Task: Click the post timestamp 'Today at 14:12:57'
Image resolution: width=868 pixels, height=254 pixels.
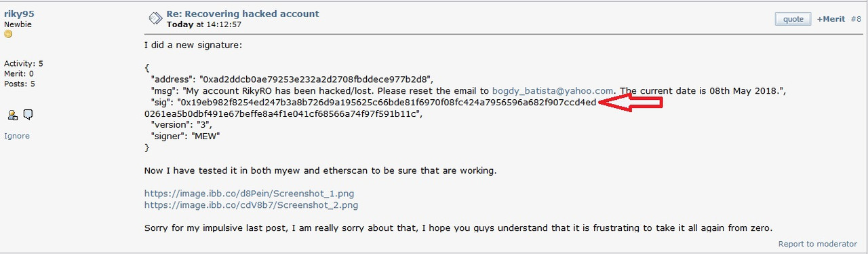Action: 204,24
